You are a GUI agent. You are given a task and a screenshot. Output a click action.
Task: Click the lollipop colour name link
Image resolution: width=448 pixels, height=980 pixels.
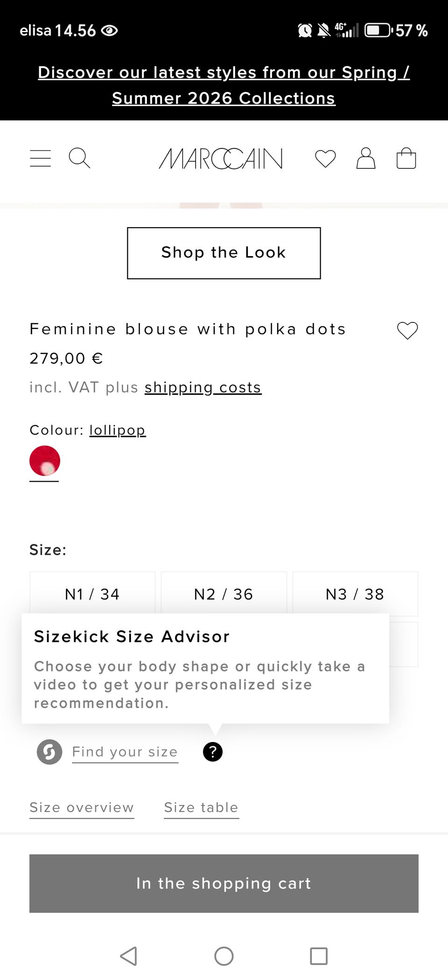tap(118, 430)
